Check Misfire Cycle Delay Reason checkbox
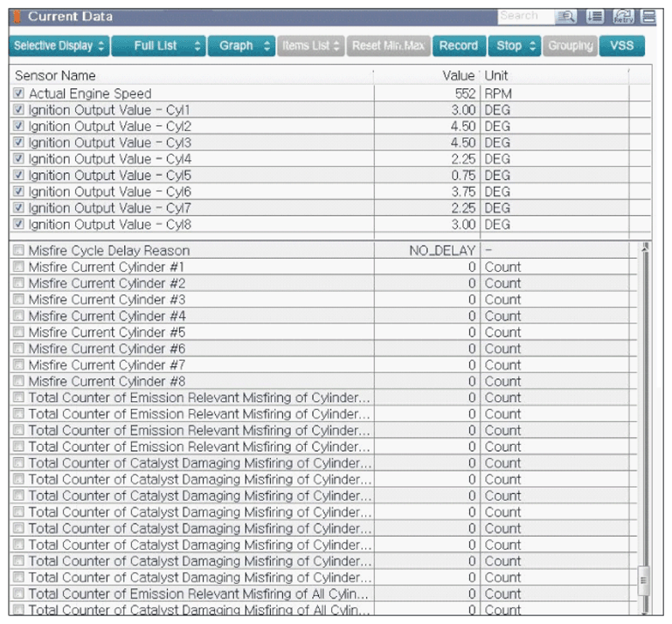Screen dimensions: 672x624 click(x=18, y=250)
